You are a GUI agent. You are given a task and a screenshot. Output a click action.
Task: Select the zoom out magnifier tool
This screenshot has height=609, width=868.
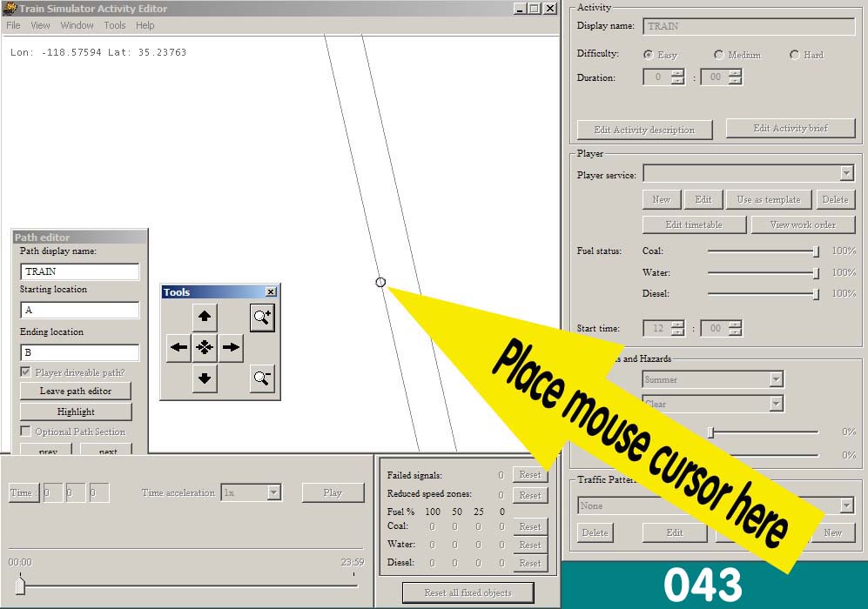point(262,378)
